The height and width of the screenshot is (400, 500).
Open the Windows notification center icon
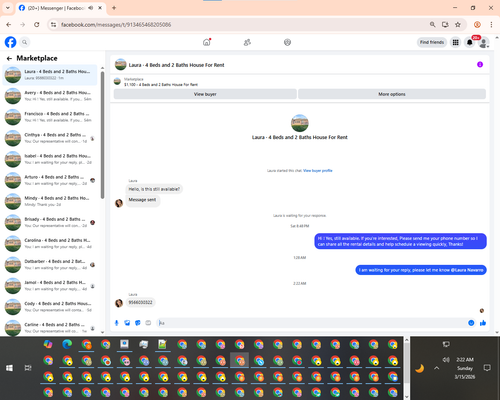pyautogui.click(x=487, y=368)
